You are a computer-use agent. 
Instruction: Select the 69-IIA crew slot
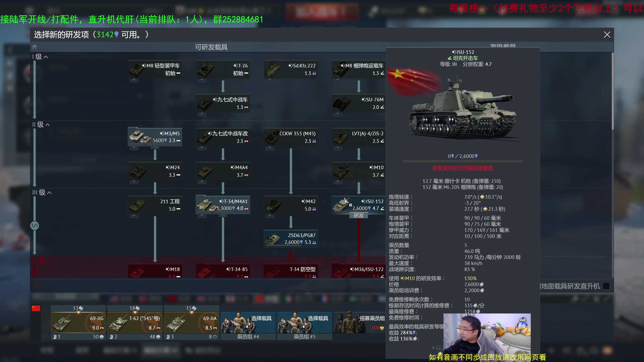[x=191, y=323]
